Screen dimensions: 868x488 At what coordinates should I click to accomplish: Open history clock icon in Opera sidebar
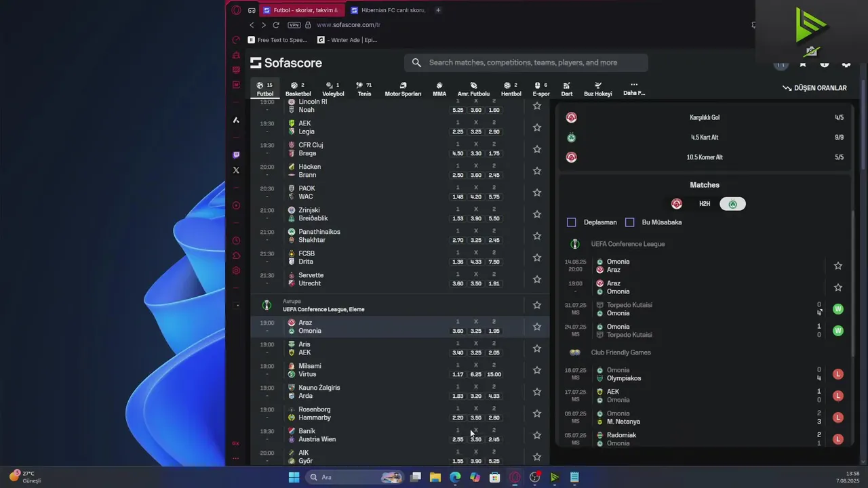236,241
